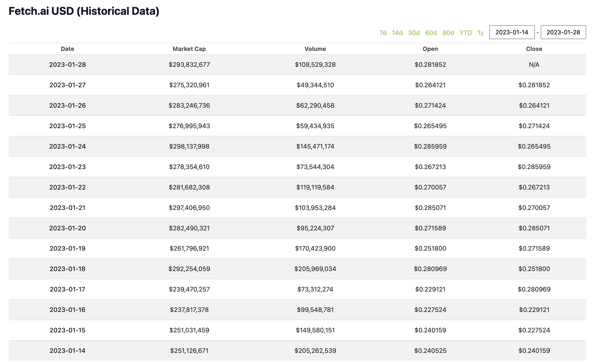Click the Volume column header

315,49
